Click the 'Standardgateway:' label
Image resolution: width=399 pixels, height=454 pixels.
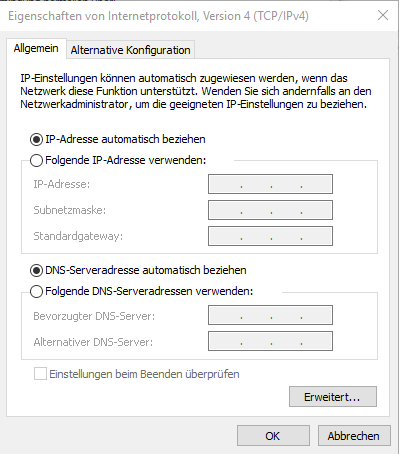click(78, 236)
